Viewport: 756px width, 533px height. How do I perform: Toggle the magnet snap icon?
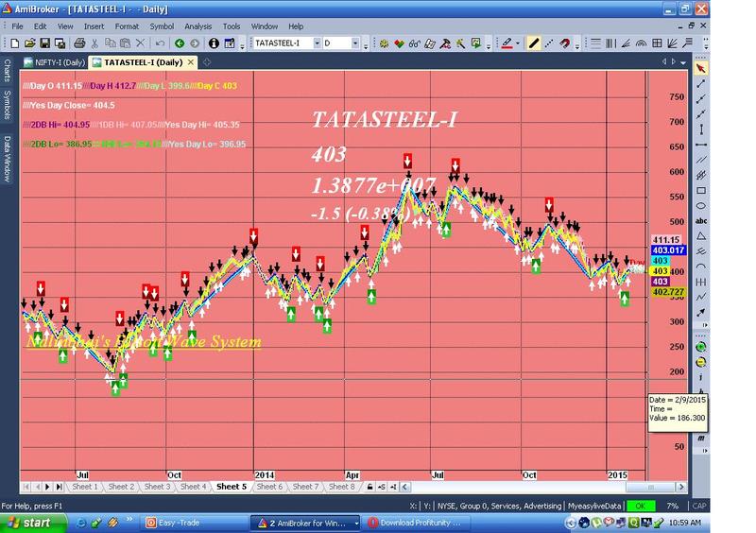[564, 43]
